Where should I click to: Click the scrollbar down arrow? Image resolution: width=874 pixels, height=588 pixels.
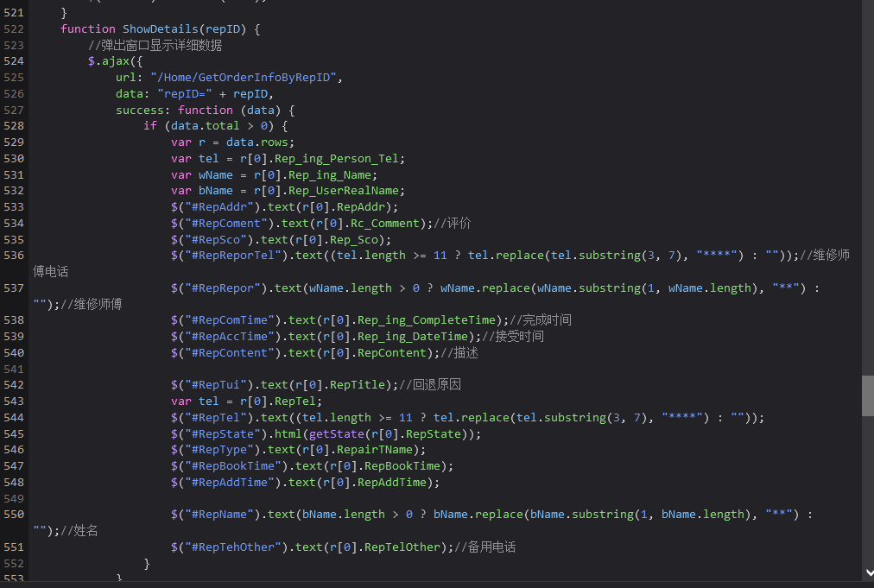tap(869, 573)
